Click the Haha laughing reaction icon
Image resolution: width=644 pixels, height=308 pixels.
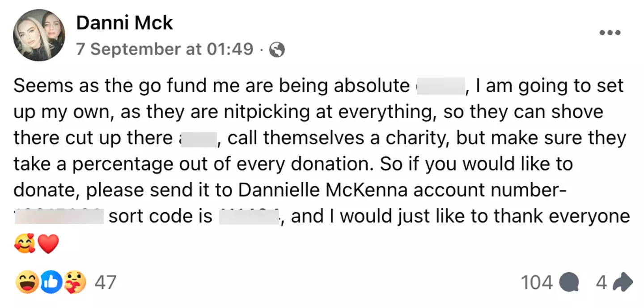(x=27, y=282)
